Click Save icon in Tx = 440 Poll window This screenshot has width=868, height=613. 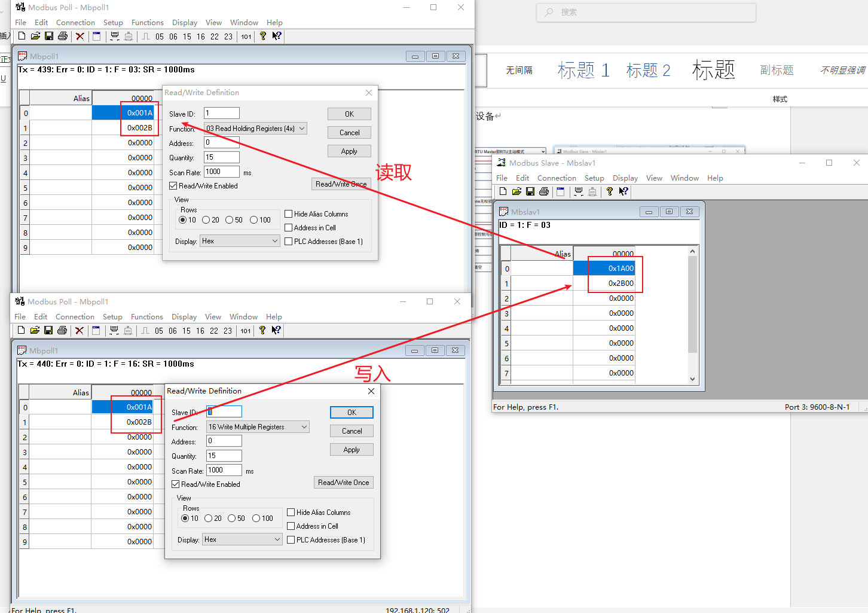(48, 331)
